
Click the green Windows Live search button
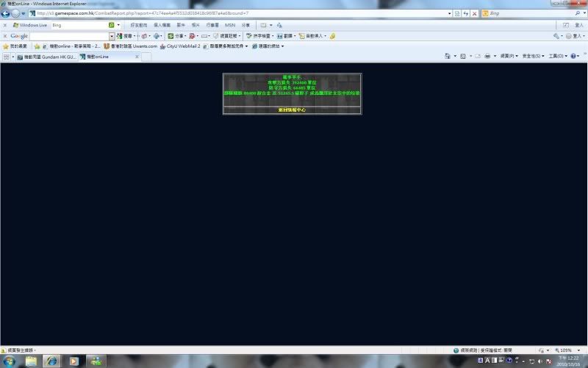tap(111, 25)
